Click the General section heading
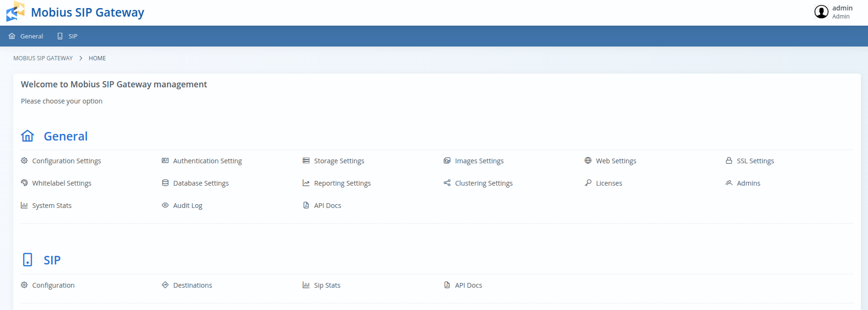The width and height of the screenshot is (868, 310). click(x=65, y=136)
